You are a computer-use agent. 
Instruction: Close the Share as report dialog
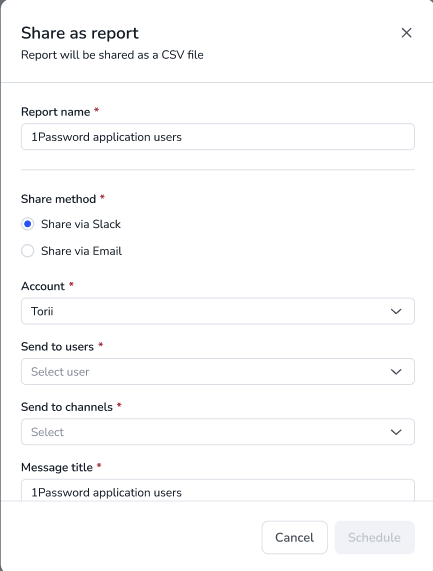406,33
